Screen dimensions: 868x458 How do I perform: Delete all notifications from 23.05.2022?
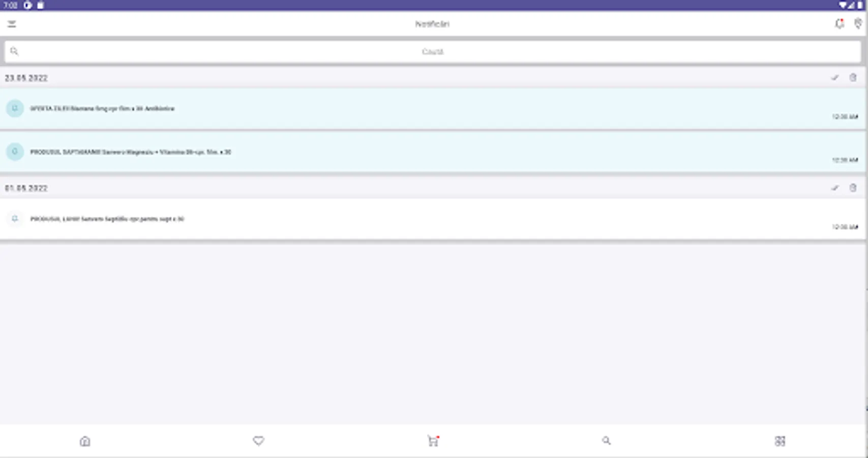click(x=853, y=78)
